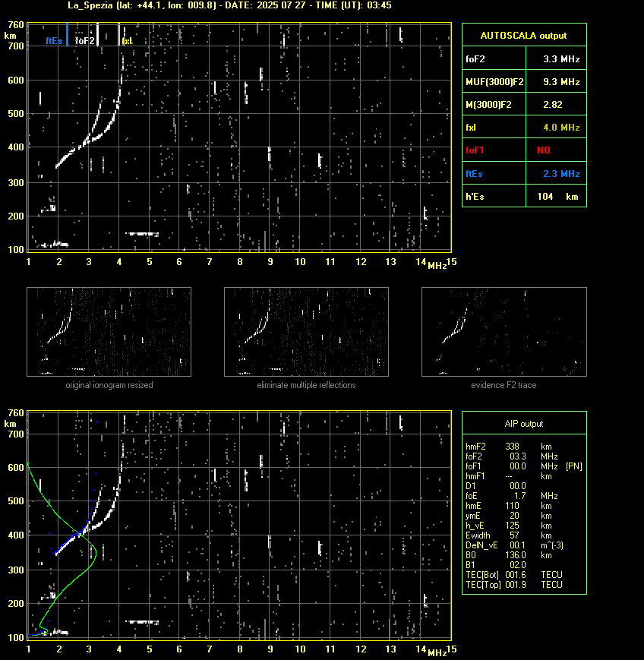
Task: Select the 104 km h'Es value
Action: pos(557,196)
